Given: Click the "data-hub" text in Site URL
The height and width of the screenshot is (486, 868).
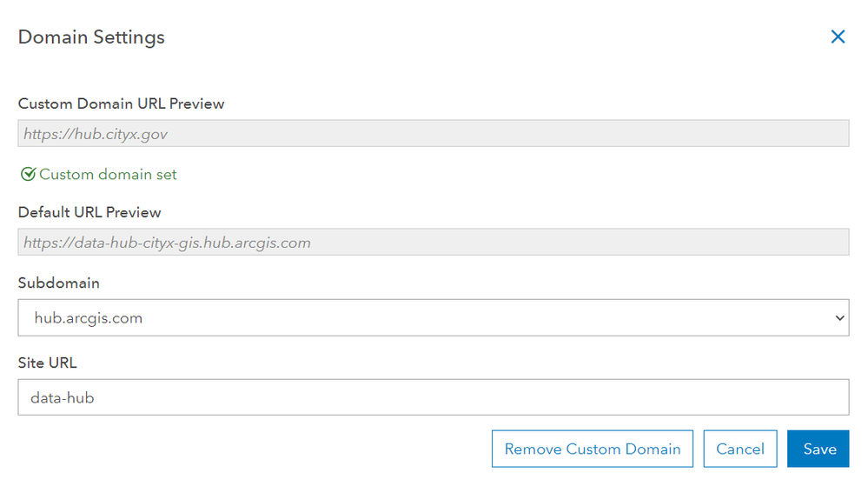Looking at the screenshot, I should pos(62,398).
